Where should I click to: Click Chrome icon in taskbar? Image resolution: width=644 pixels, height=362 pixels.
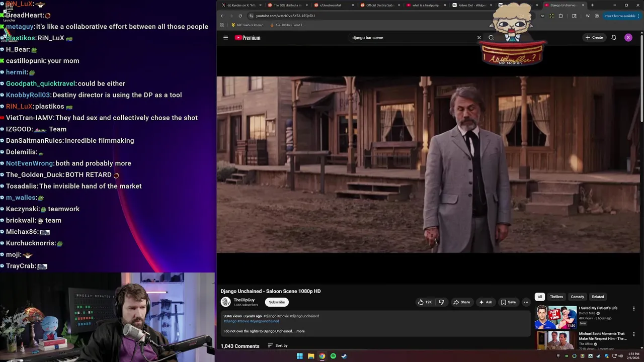click(x=322, y=356)
